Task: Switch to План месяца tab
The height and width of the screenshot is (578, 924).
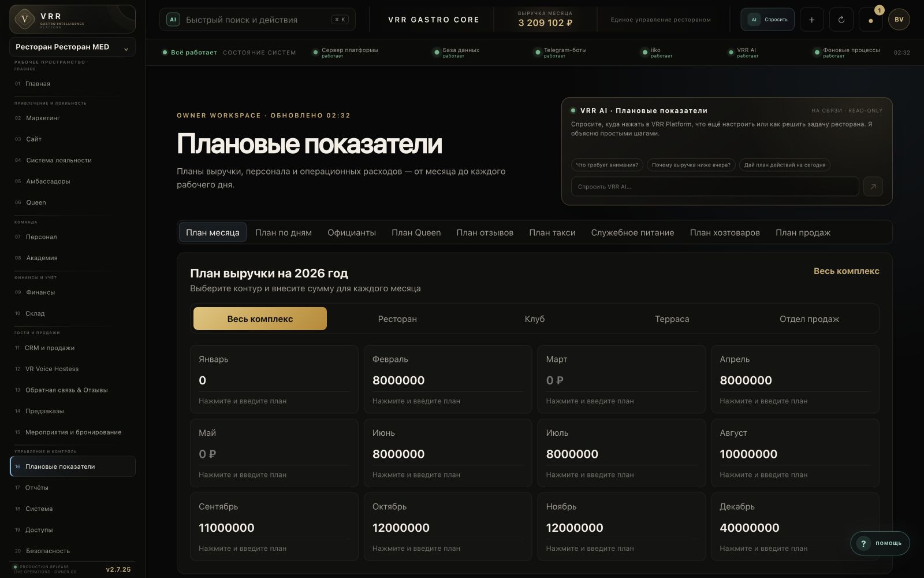Action: tap(213, 232)
